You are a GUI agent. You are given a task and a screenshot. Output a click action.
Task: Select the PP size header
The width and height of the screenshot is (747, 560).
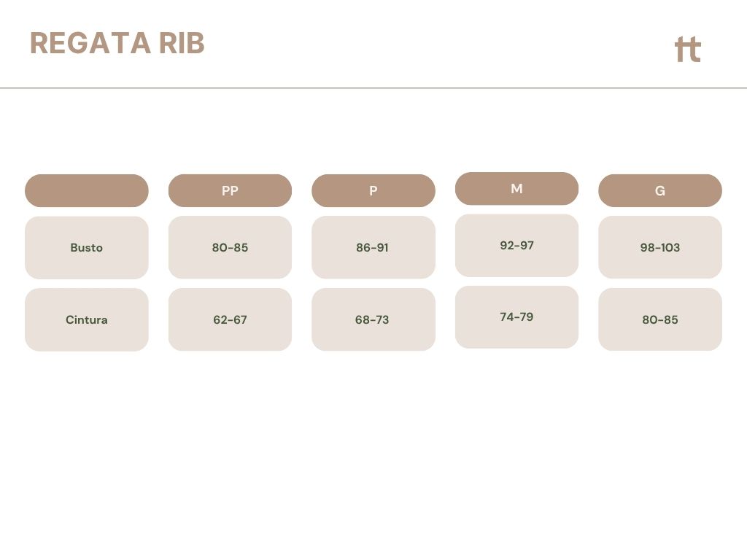tap(230, 190)
